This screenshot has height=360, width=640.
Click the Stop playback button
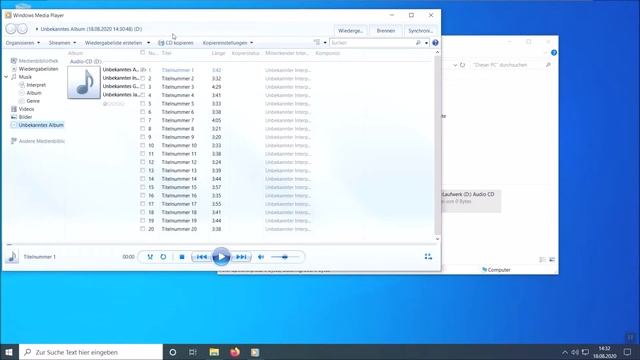click(182, 257)
